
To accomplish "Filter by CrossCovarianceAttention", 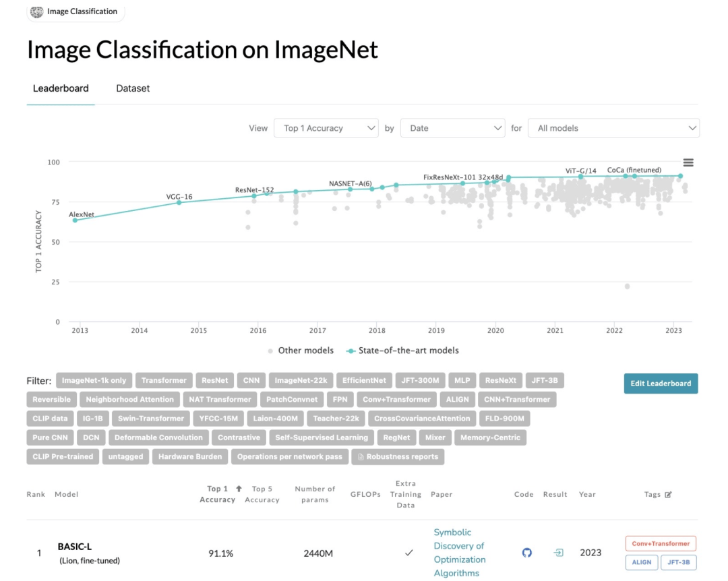I will point(422,419).
